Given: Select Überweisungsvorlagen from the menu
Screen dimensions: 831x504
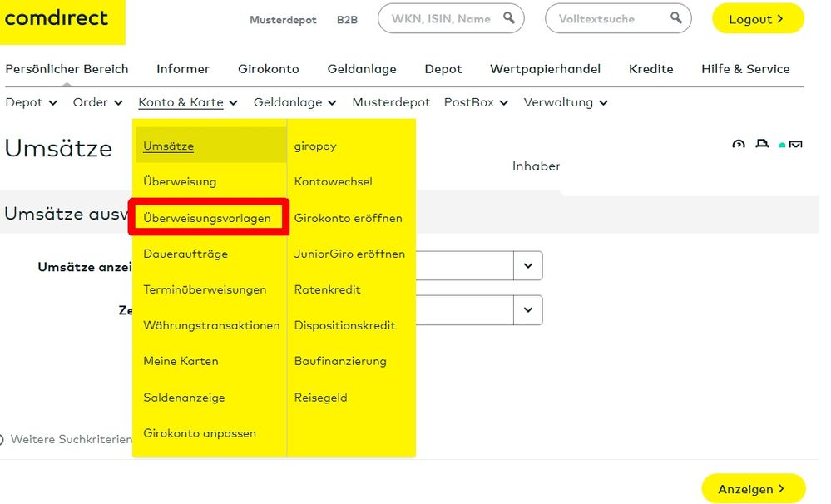Looking at the screenshot, I should click(x=208, y=216).
